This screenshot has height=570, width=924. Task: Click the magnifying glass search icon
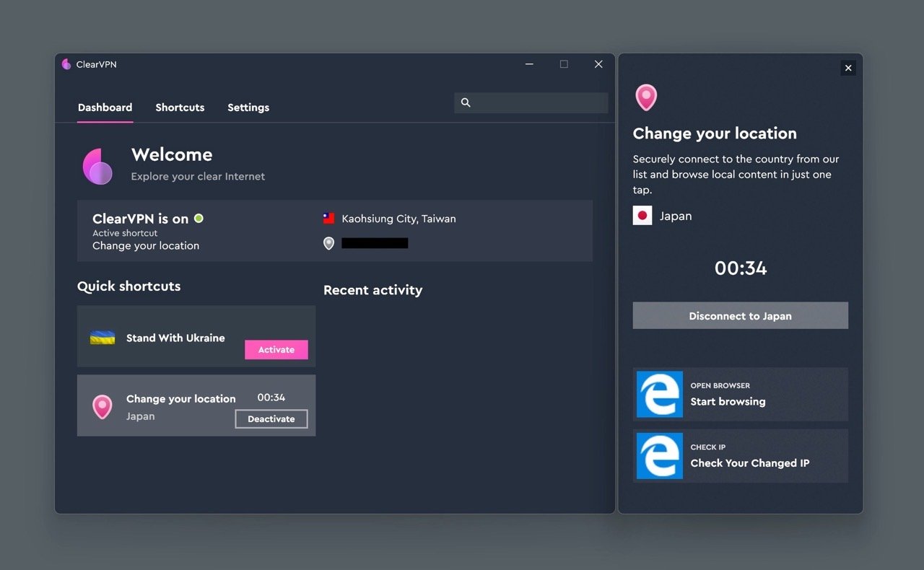pyautogui.click(x=466, y=102)
